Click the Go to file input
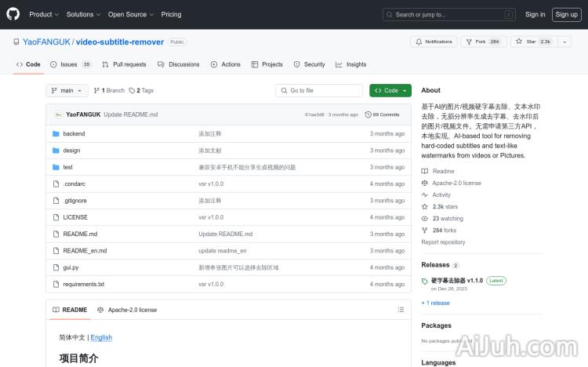 tap(319, 90)
